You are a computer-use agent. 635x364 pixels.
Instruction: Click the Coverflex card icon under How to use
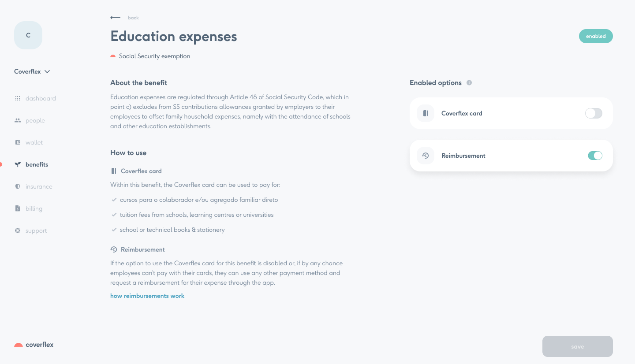click(114, 171)
